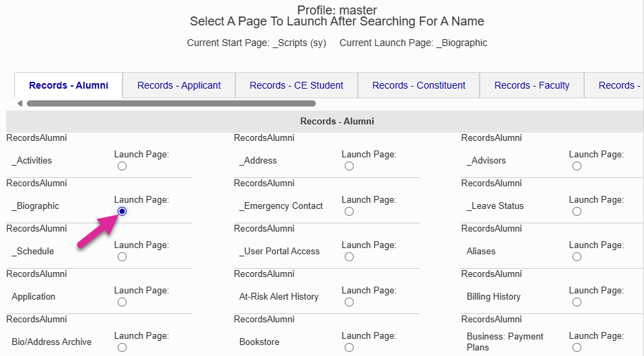Viewport: 644px width, 356px height.
Task: Choose _Emergency Contact launch page radio
Action: coord(349,212)
